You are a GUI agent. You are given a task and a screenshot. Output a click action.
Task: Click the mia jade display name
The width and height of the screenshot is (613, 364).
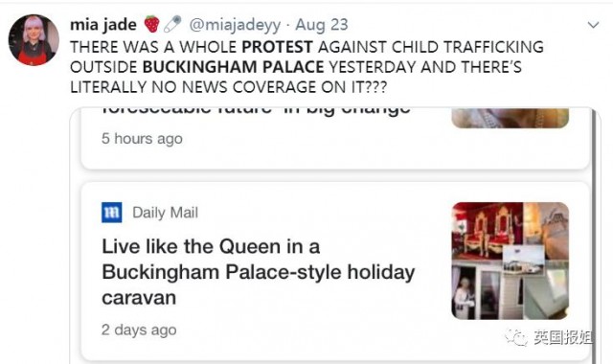(x=103, y=25)
